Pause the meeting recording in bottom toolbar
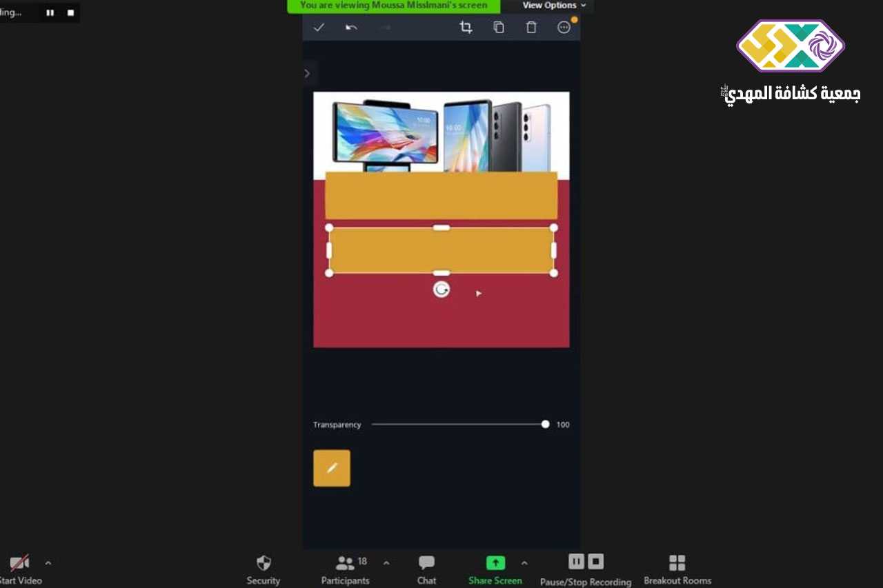Screen dimensions: 883x588 click(576, 561)
